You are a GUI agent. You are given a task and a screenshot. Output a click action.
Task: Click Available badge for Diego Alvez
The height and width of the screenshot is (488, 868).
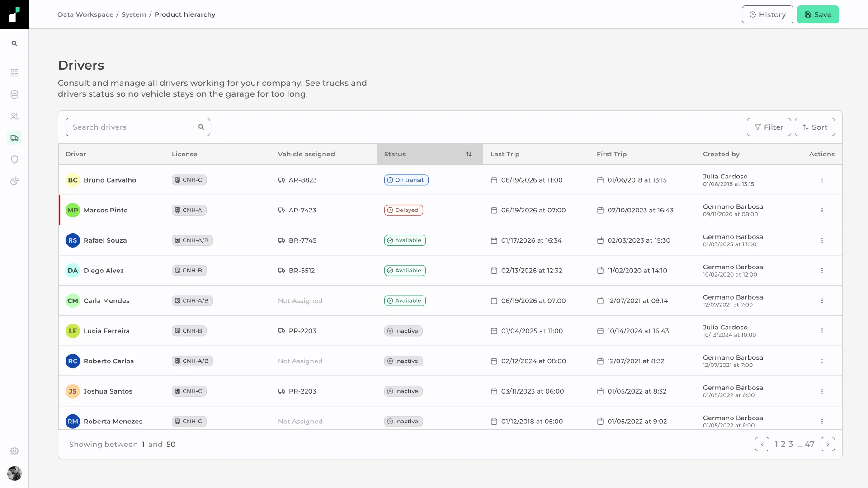(405, 271)
